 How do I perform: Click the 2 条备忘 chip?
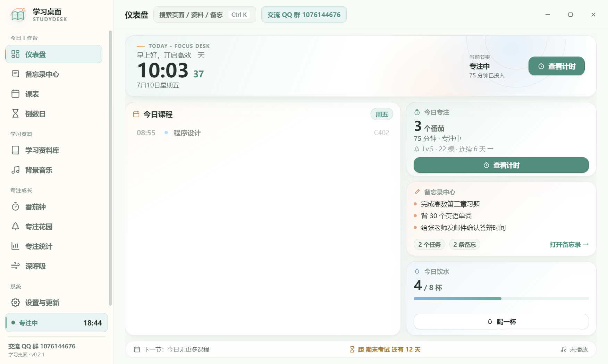click(x=464, y=244)
